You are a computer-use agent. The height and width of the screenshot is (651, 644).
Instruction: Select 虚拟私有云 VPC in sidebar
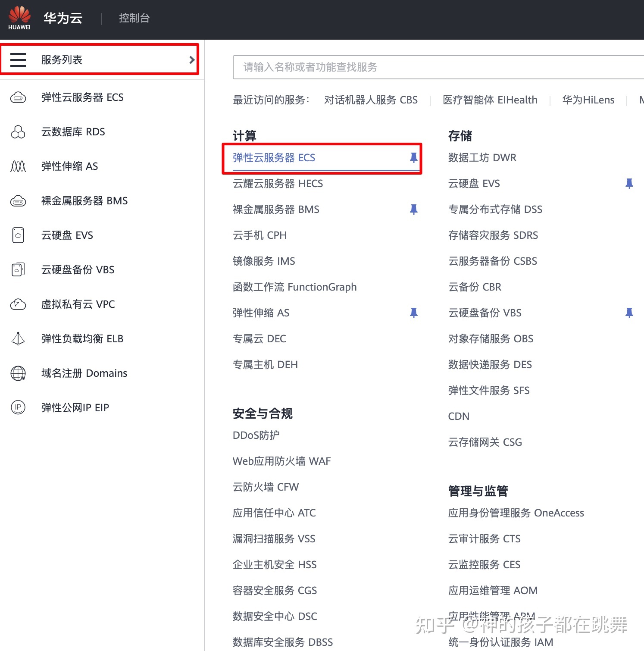click(x=78, y=304)
